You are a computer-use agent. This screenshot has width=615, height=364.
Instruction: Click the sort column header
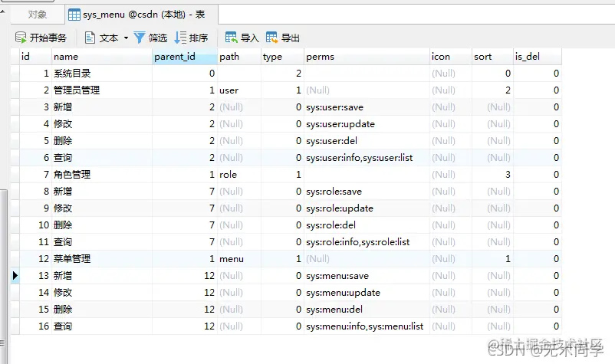pos(493,57)
